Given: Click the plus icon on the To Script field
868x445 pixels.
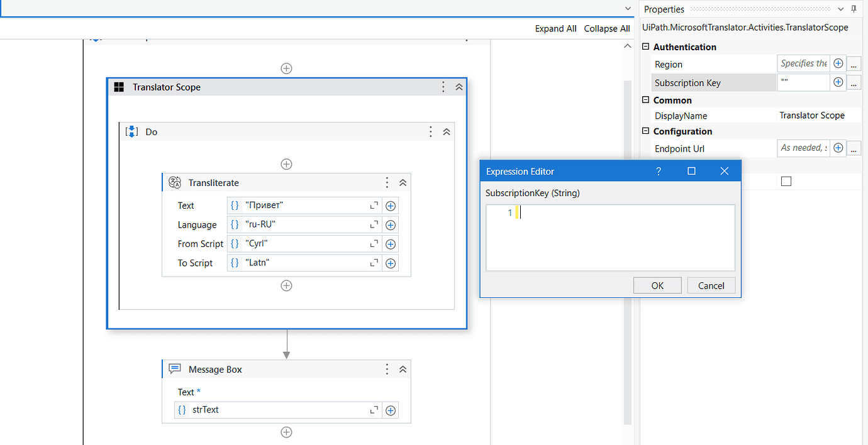Looking at the screenshot, I should [x=390, y=263].
